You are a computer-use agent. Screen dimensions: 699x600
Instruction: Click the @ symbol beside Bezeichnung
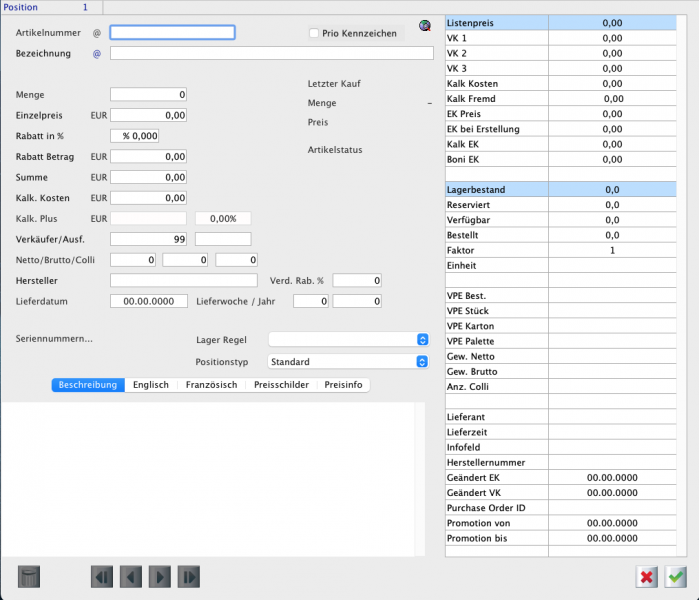(x=97, y=53)
